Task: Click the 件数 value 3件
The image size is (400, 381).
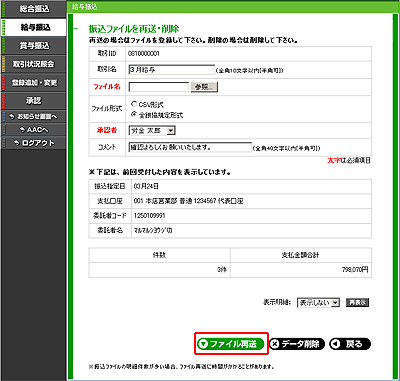Action: (x=222, y=270)
